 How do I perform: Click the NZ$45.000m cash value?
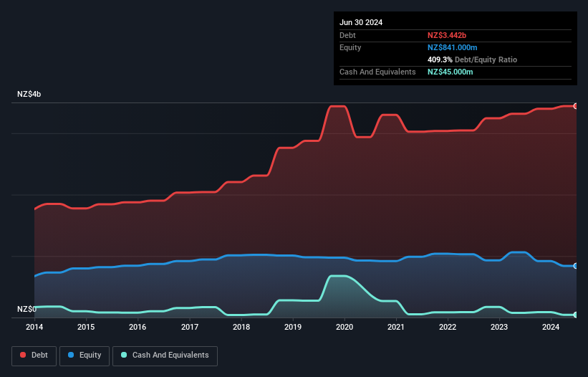[450, 72]
